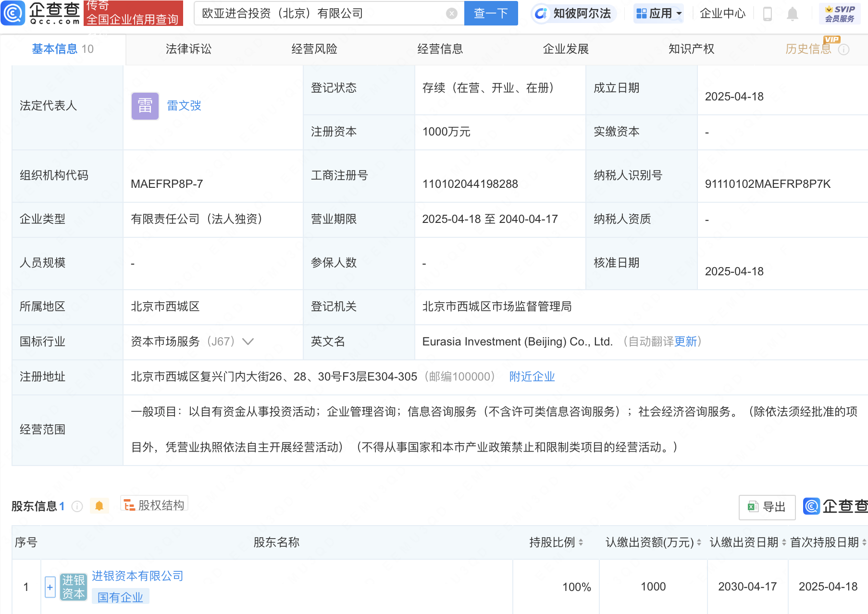Click the 雷 avatar of the legal representative

tap(145, 106)
